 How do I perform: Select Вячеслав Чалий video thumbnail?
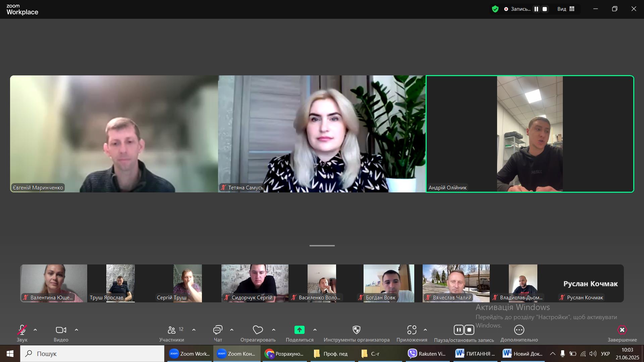456,283
